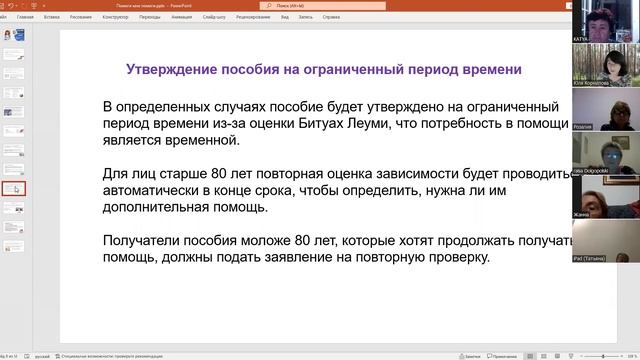
Task: Select the eleventh slide thumbnail in the panel
Action: click(14, 227)
